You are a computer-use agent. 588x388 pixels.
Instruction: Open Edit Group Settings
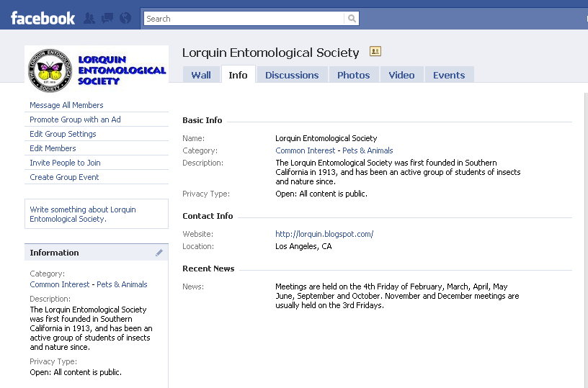pyautogui.click(x=63, y=134)
